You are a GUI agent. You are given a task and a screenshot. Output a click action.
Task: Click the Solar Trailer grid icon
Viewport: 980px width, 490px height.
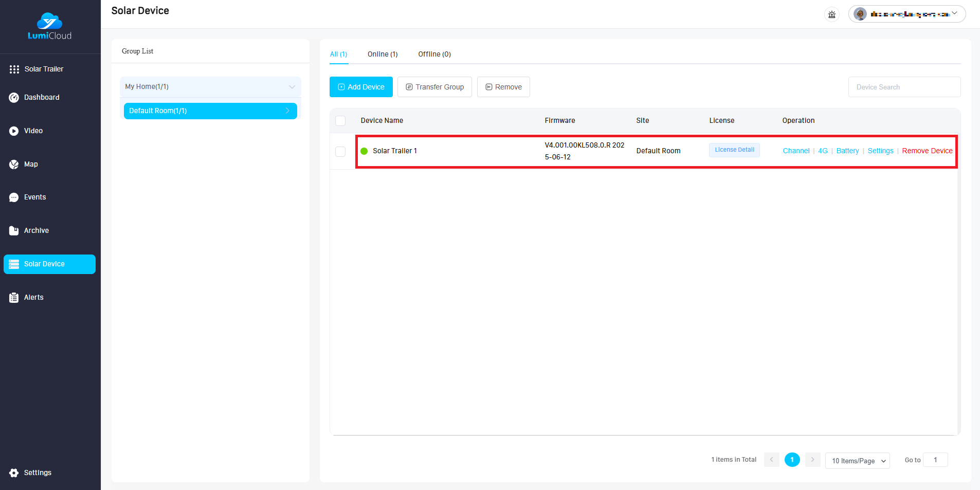click(14, 69)
